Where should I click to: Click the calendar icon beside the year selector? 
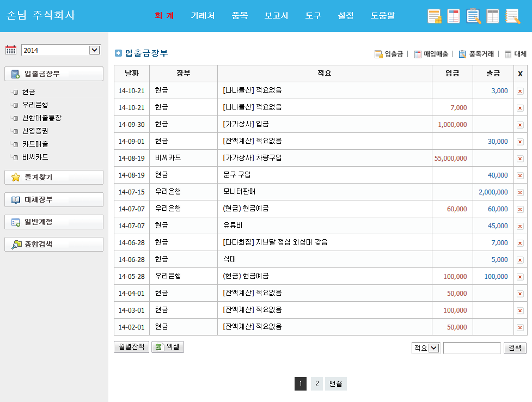point(11,50)
